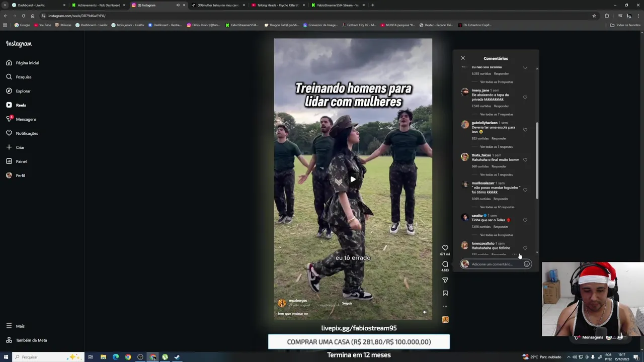Screen dimensions: 644x362
Task: Like murilosalazarr's comment
Action: pos(525,190)
